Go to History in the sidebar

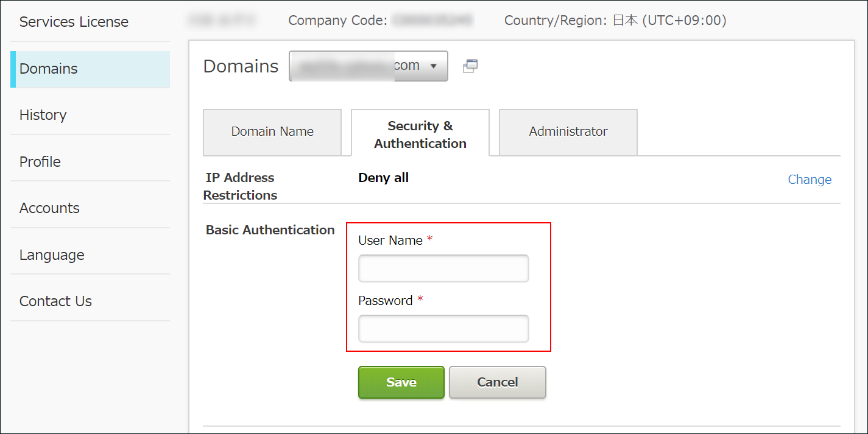(43, 115)
